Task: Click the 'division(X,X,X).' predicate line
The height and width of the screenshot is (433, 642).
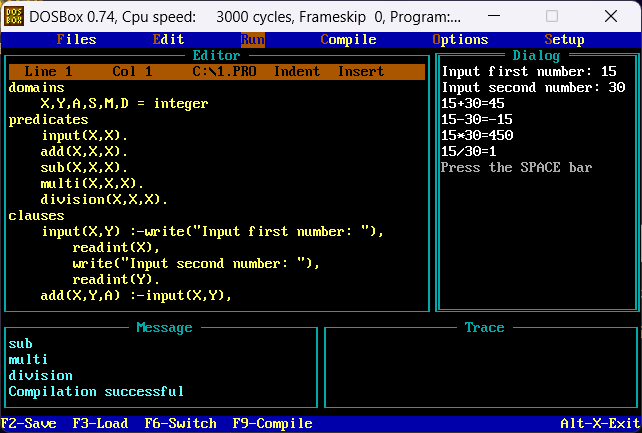Action: point(104,199)
